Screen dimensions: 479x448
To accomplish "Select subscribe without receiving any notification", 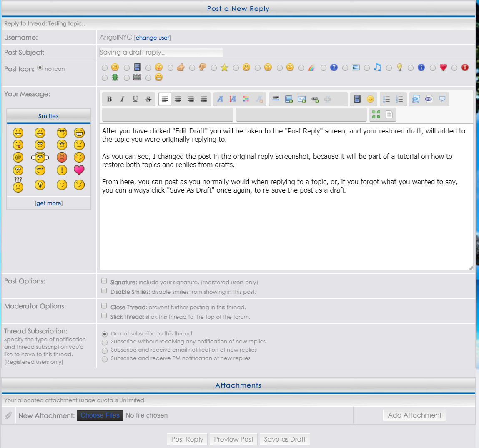I will [105, 342].
